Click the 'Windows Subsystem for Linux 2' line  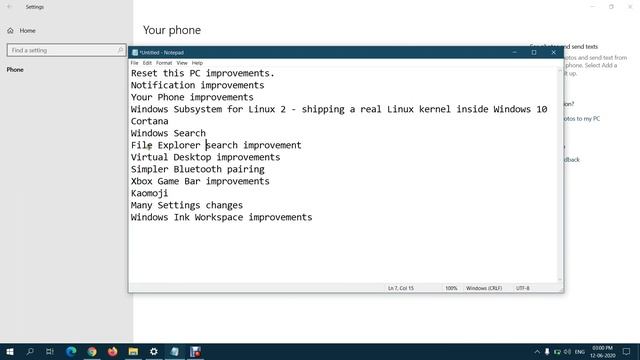pos(339,109)
